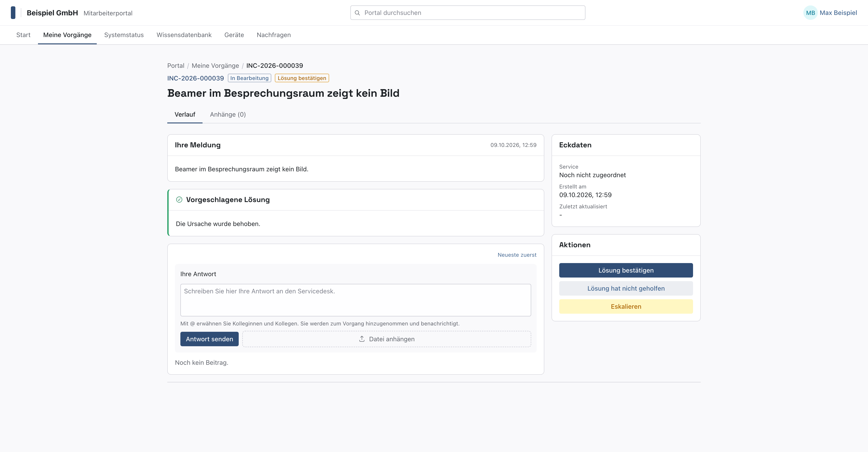Click the Portal durchsuchen search field

point(468,13)
